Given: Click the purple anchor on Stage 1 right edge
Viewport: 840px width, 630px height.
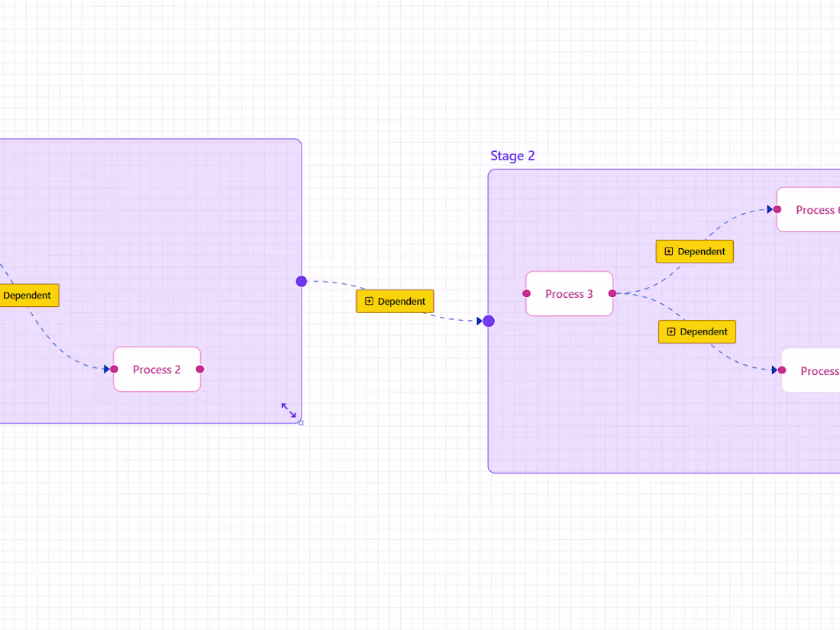Looking at the screenshot, I should tap(300, 281).
